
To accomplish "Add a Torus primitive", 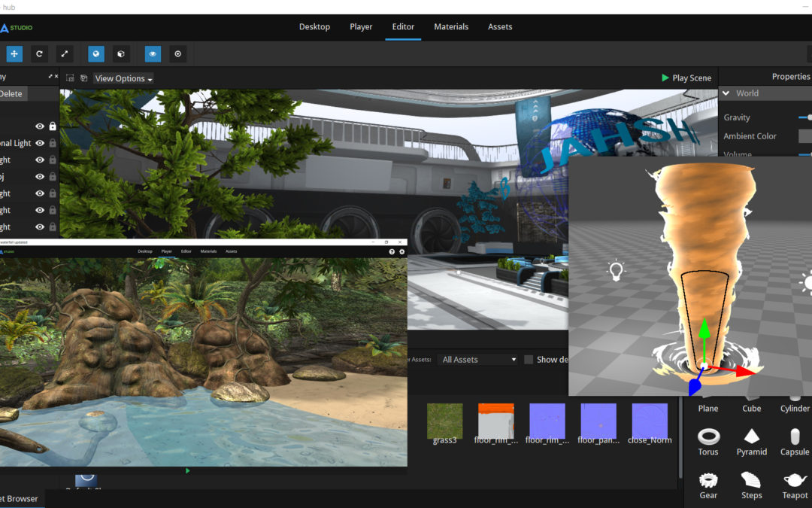I will pos(708,442).
